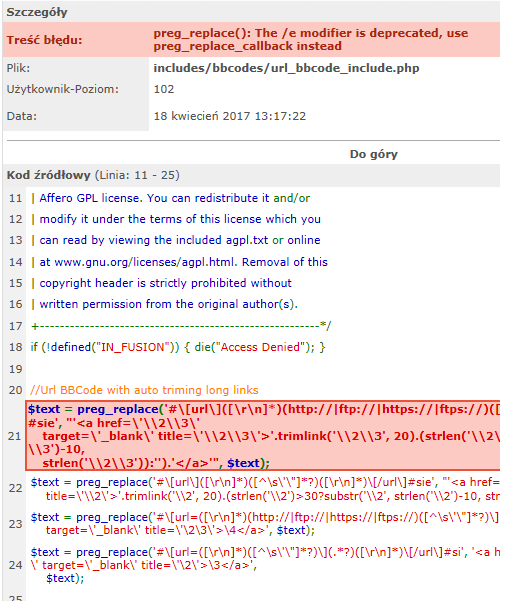Click the "Treść błędu:" label
The height and width of the screenshot is (601, 509).
tap(44, 40)
